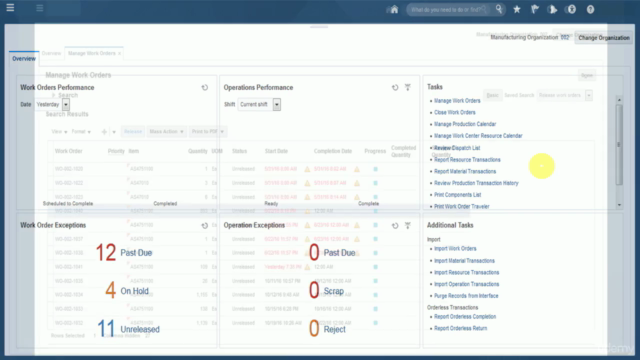Screen dimensions: 640x360
Task: Click the 0 Scrap operations count
Action: point(314,291)
